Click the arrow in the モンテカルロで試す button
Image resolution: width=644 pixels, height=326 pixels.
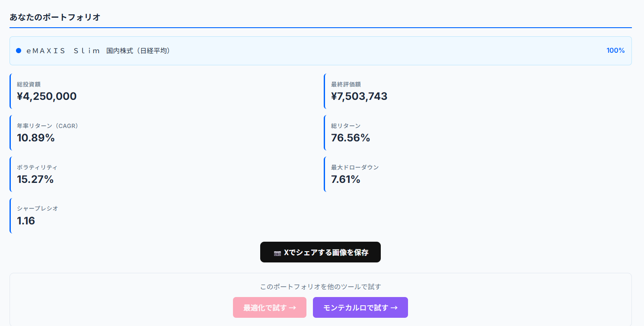[394, 308]
